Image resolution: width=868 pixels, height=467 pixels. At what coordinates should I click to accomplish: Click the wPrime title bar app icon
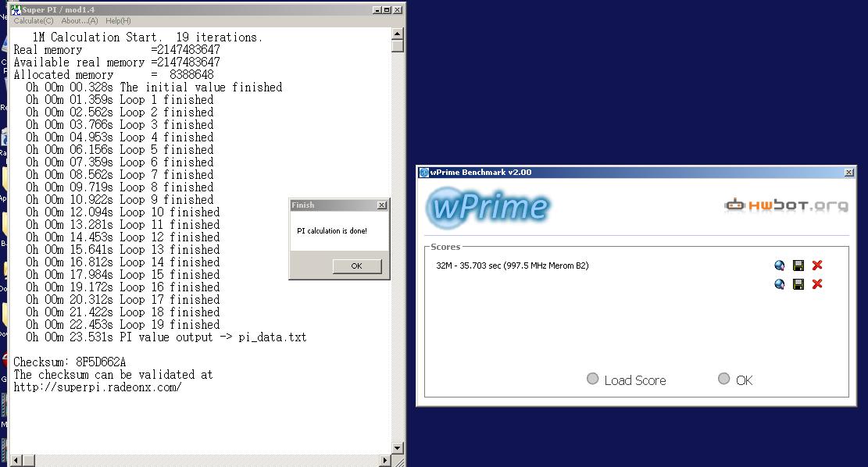click(424, 173)
